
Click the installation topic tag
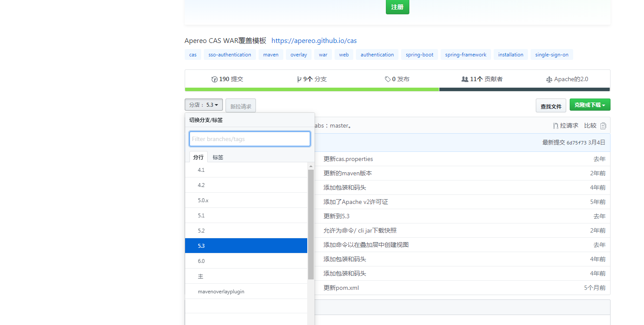(x=511, y=55)
